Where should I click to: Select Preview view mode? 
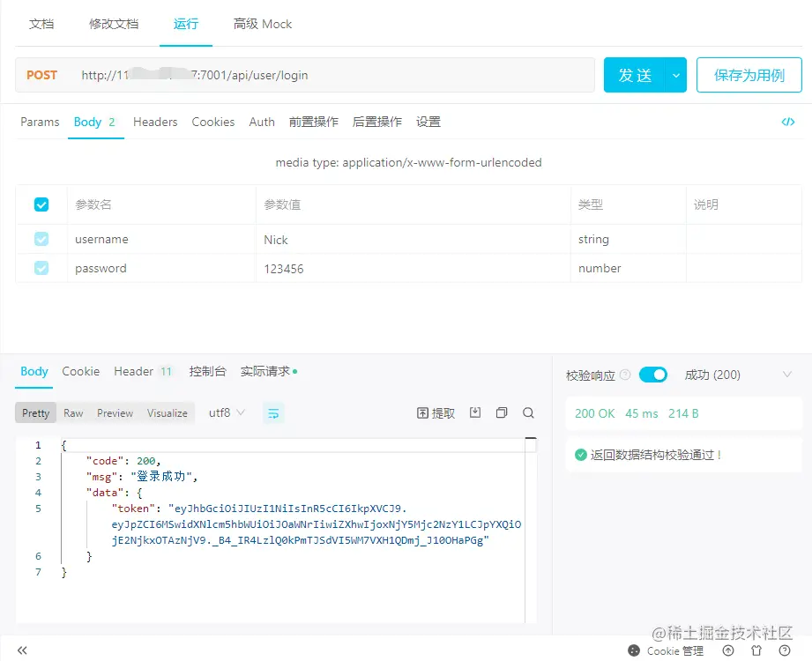pos(115,413)
